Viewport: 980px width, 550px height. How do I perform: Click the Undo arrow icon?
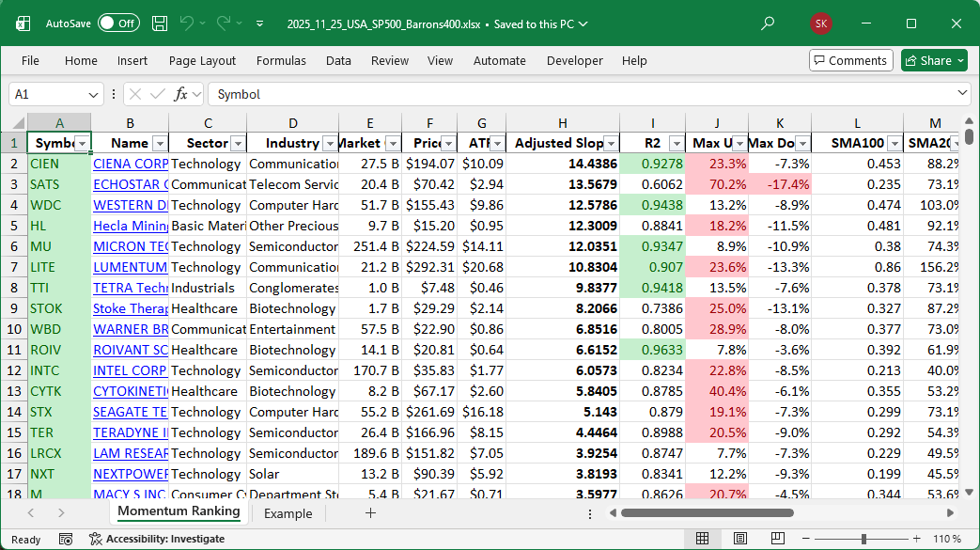[187, 24]
